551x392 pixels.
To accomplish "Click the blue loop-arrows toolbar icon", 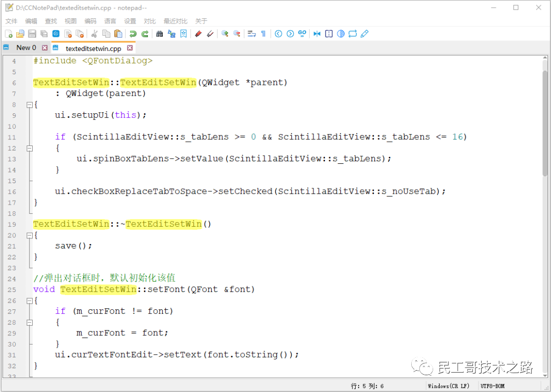I will [353, 34].
